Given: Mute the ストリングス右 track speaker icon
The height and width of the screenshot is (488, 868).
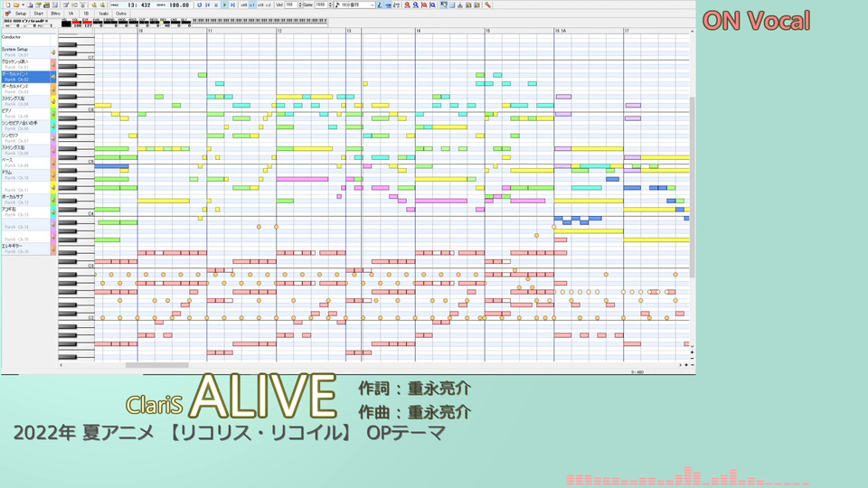Looking at the screenshot, I should pyautogui.click(x=53, y=150).
